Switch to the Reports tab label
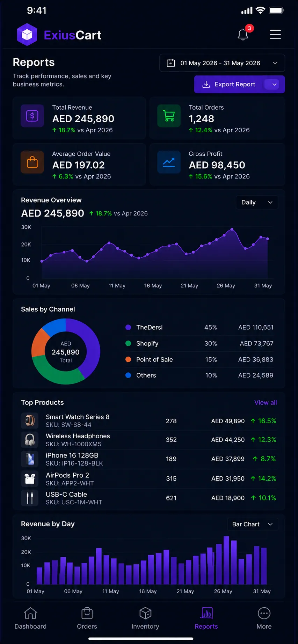The image size is (298, 644). click(x=206, y=627)
